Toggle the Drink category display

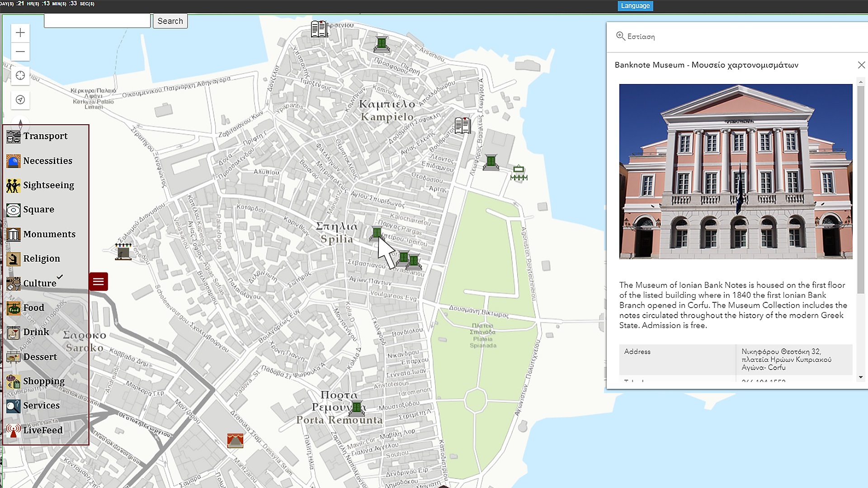tap(36, 332)
